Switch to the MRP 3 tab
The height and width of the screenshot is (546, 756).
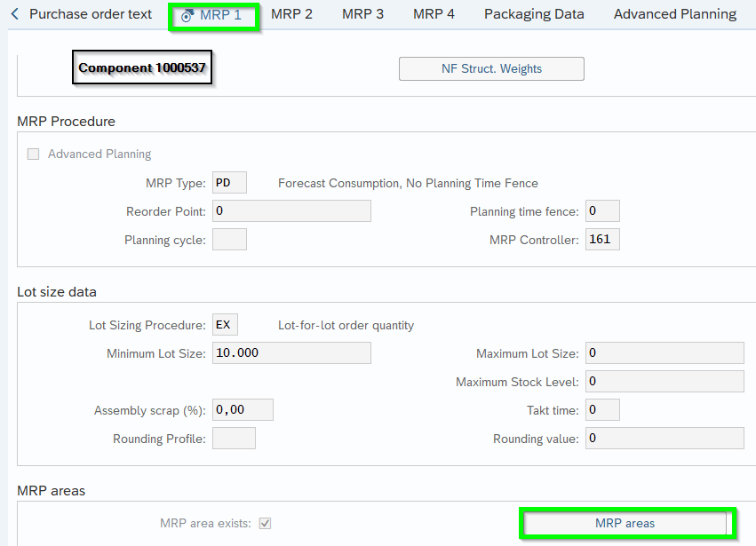click(x=362, y=14)
